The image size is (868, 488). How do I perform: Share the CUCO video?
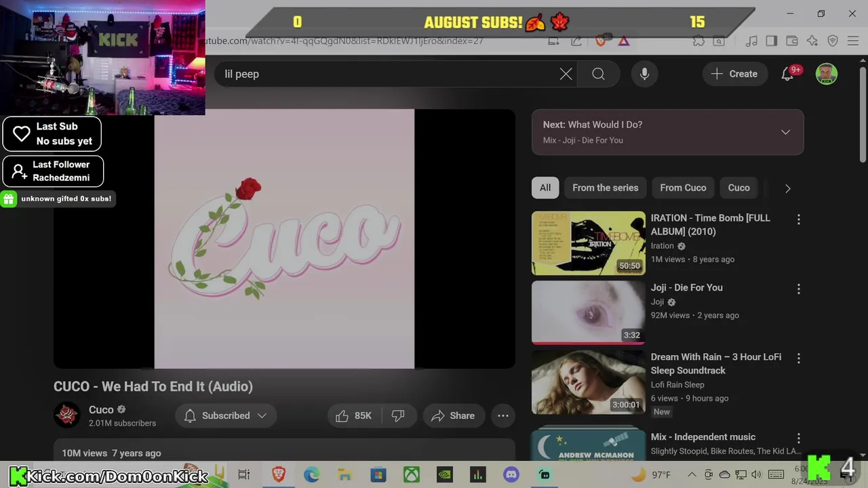(453, 415)
